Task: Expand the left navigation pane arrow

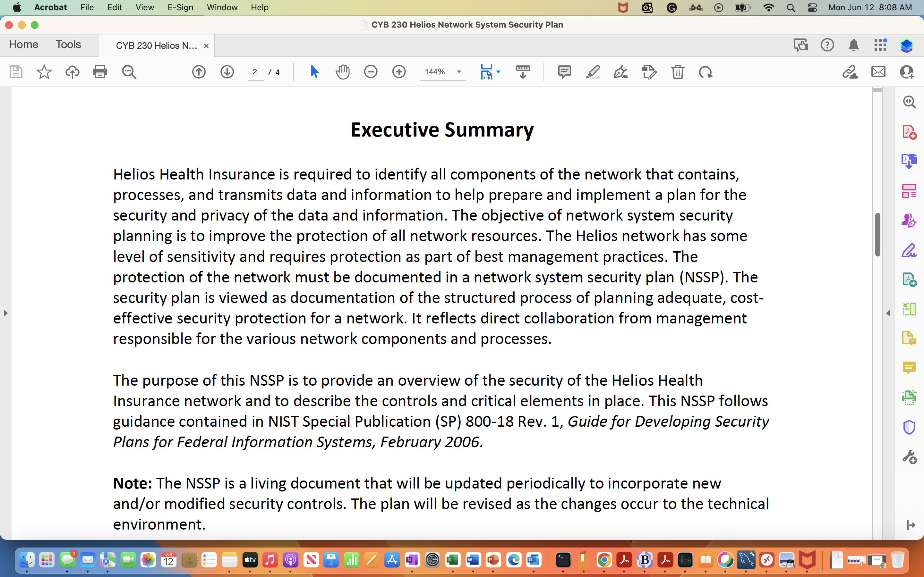Action: 5,313
